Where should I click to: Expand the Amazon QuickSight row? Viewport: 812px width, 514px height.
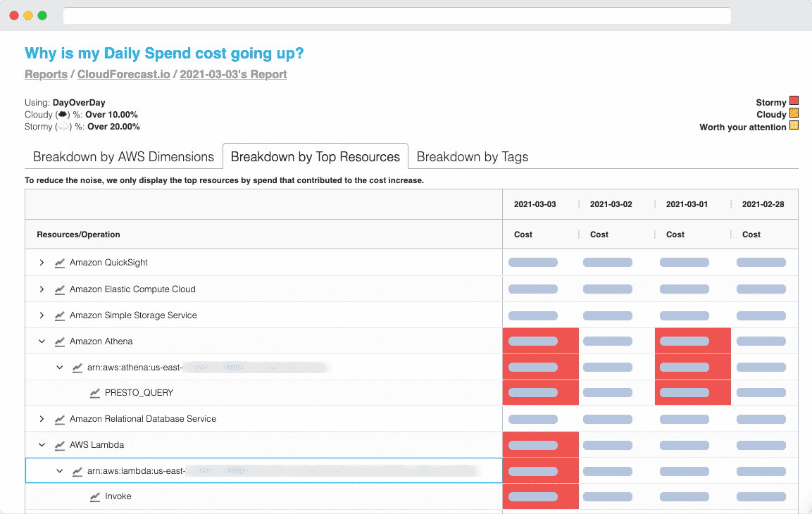pos(42,263)
